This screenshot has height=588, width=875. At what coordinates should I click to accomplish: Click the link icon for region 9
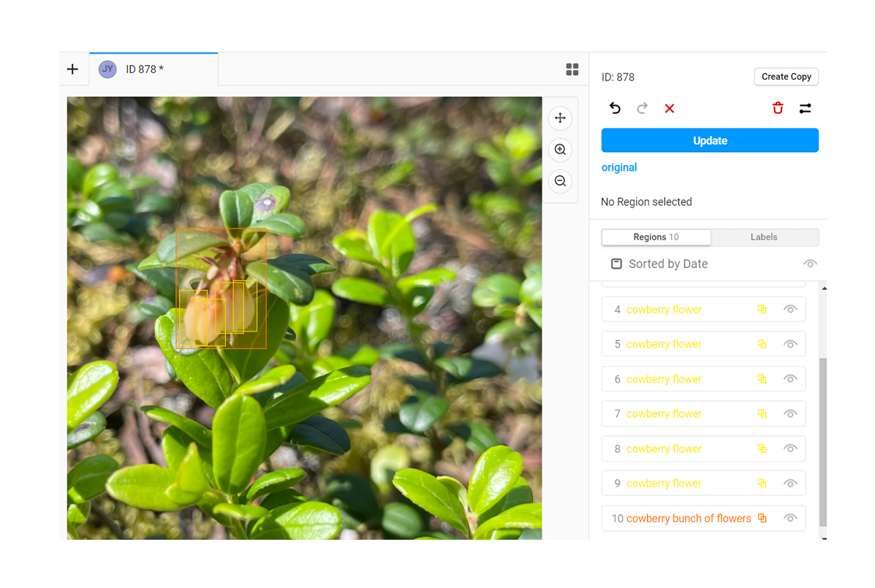tap(762, 484)
